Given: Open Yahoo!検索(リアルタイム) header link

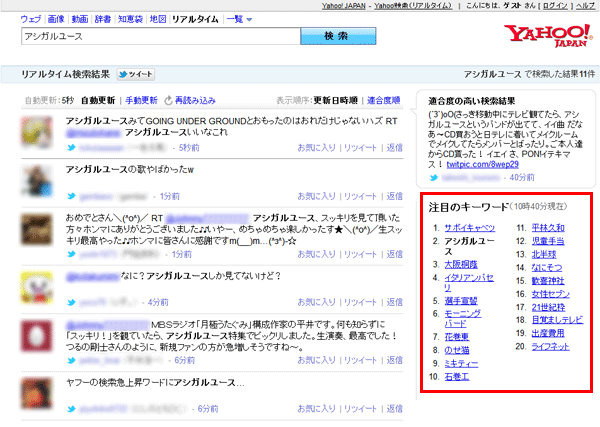Looking at the screenshot, I should 413,6.
